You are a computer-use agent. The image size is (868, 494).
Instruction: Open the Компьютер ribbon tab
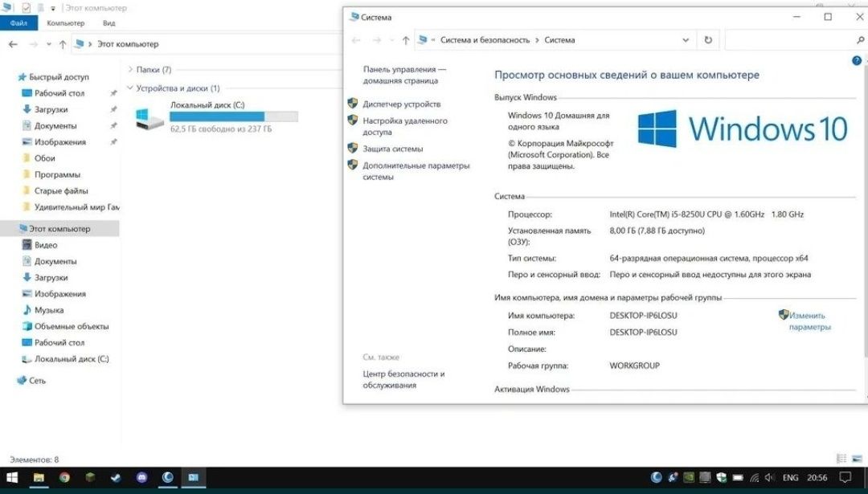point(66,22)
